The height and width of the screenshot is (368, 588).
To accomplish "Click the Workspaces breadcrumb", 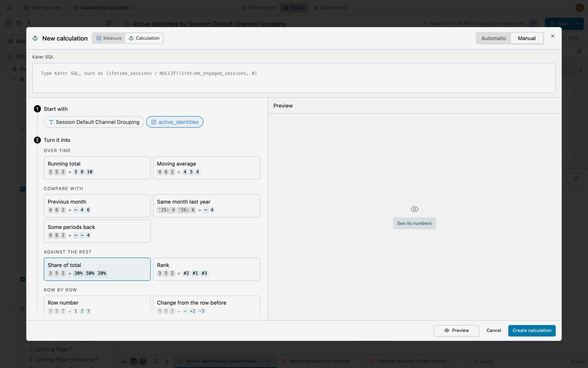I will pos(43,8).
